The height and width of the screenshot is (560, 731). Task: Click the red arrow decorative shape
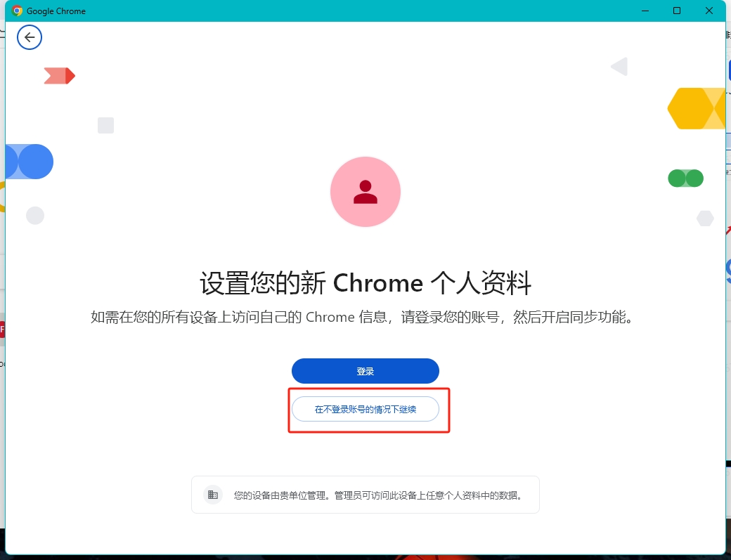[60, 76]
